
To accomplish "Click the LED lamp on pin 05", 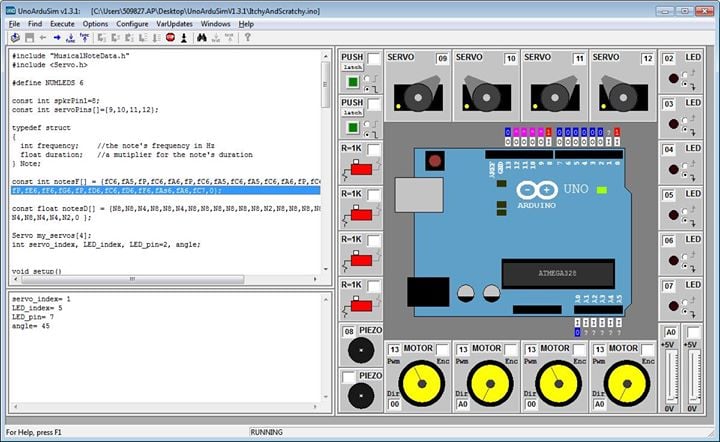I will (x=673, y=215).
